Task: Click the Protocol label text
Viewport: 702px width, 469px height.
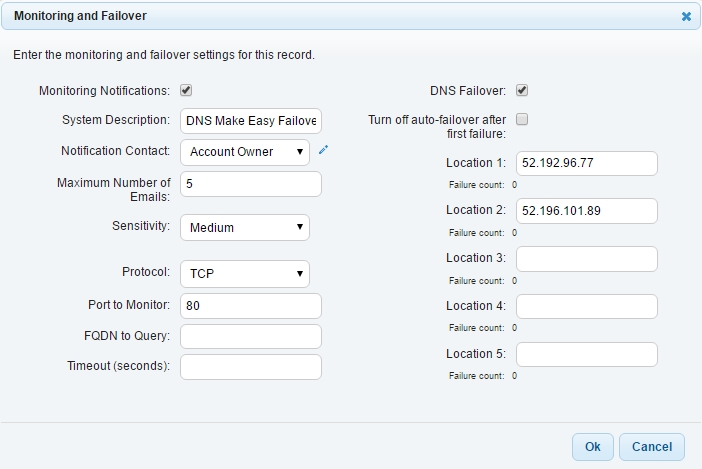Action: pos(146,272)
